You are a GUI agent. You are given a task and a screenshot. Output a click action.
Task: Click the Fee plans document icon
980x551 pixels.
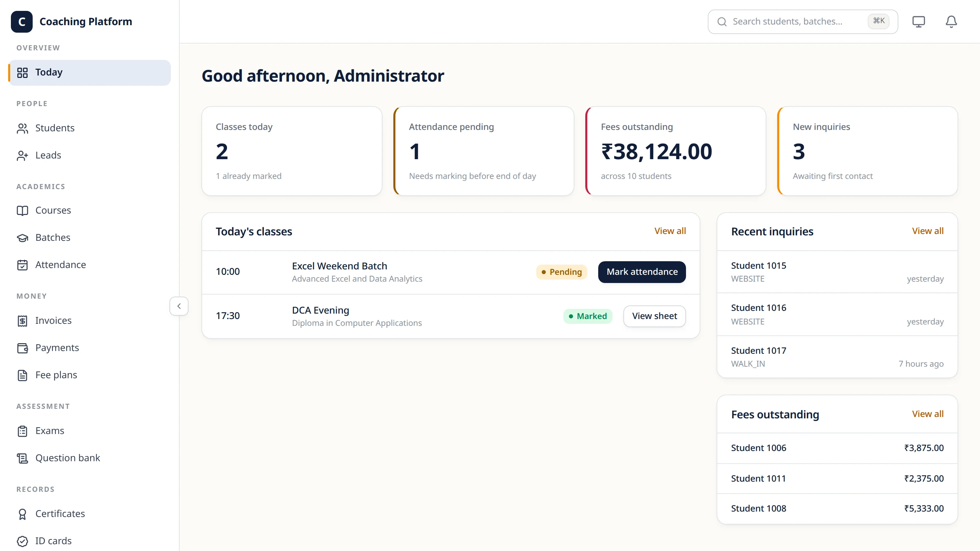(22, 375)
